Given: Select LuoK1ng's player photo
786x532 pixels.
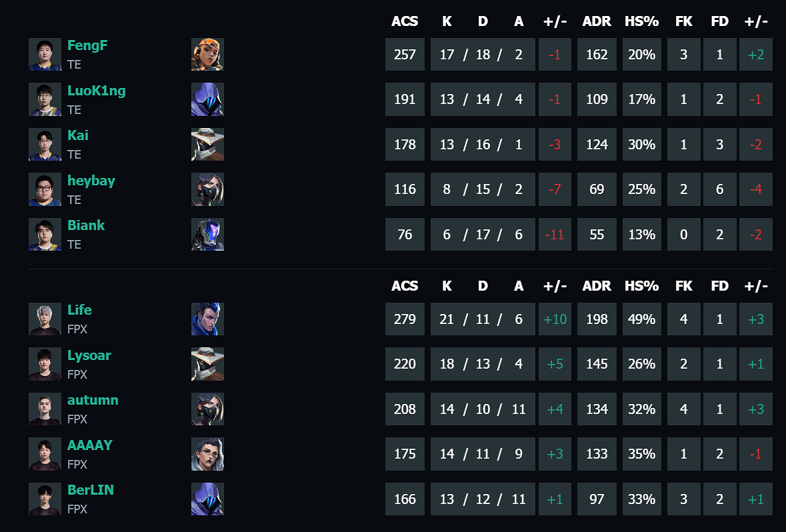Looking at the screenshot, I should [45, 99].
